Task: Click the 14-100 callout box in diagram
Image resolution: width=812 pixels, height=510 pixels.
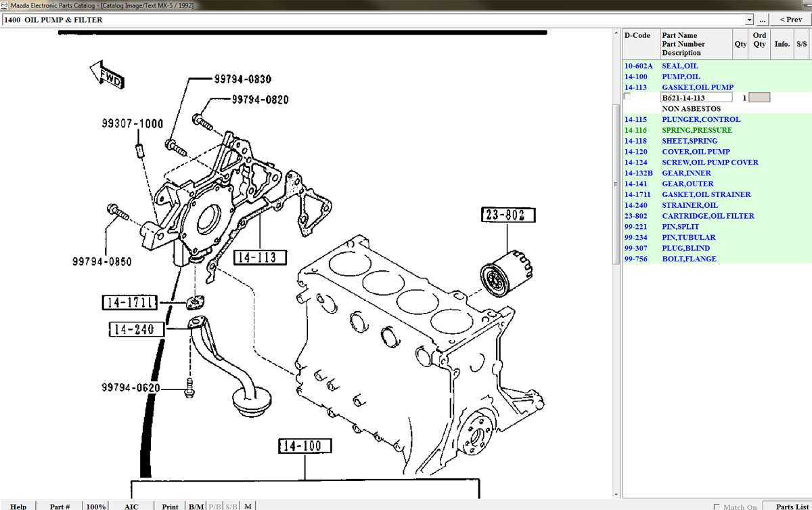Action: 304,446
